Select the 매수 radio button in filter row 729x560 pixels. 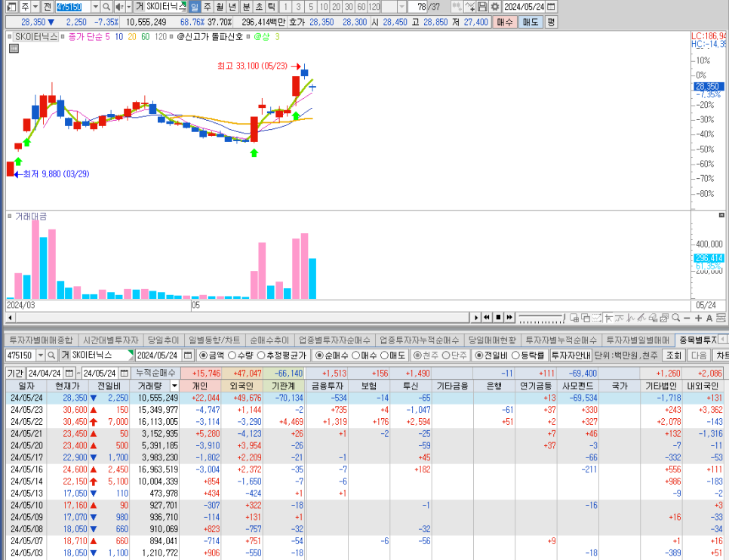coord(355,355)
